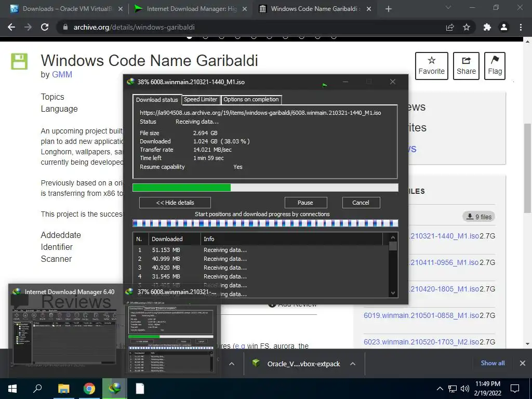Click connection list scrollbar down arrow
Image resolution: width=532 pixels, height=399 pixels.
[x=393, y=293]
